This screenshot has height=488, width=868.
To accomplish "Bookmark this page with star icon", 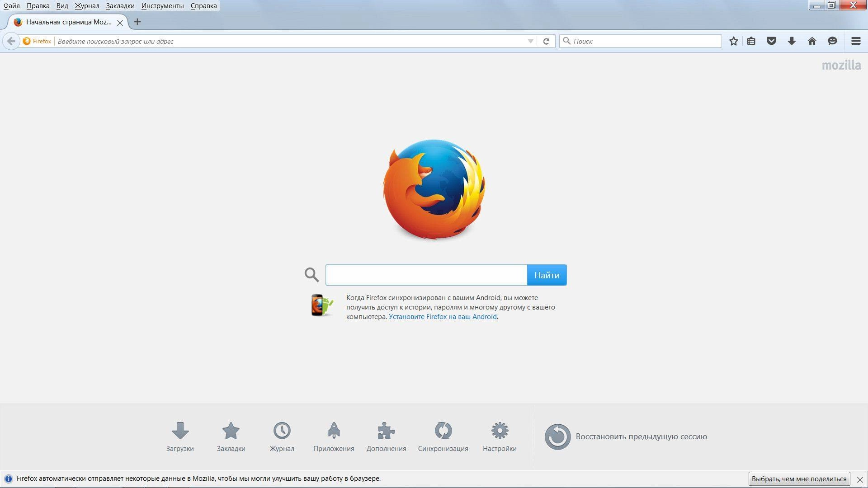I will pyautogui.click(x=733, y=41).
